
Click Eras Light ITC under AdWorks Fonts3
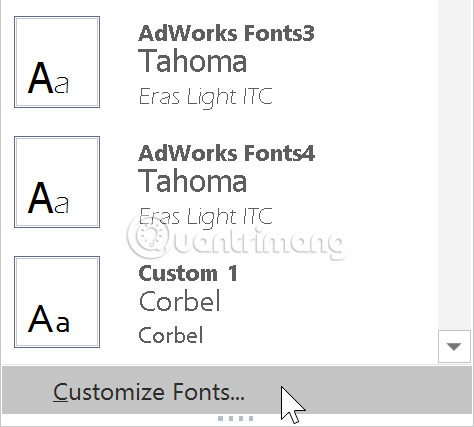[x=205, y=97]
